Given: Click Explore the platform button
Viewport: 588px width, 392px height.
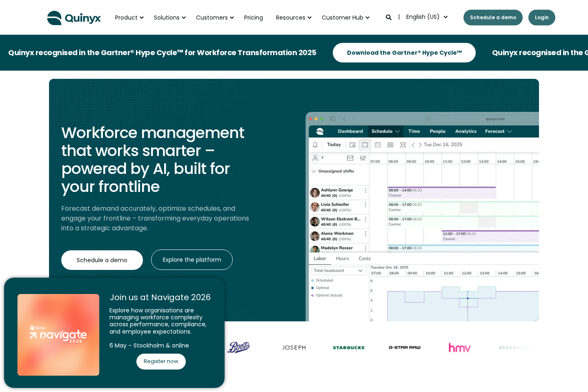Looking at the screenshot, I should (x=192, y=260).
